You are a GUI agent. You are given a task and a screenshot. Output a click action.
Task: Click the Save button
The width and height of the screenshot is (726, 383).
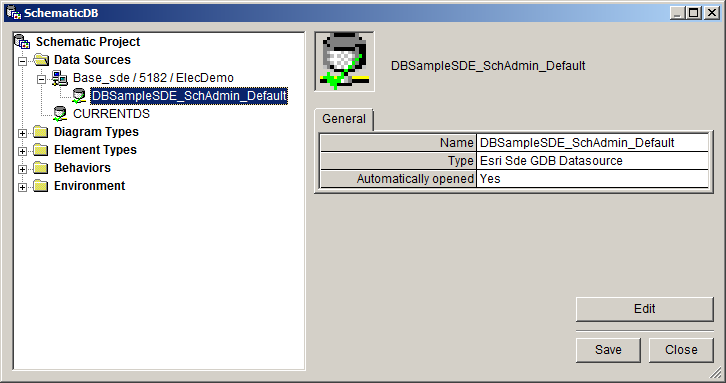coord(608,350)
